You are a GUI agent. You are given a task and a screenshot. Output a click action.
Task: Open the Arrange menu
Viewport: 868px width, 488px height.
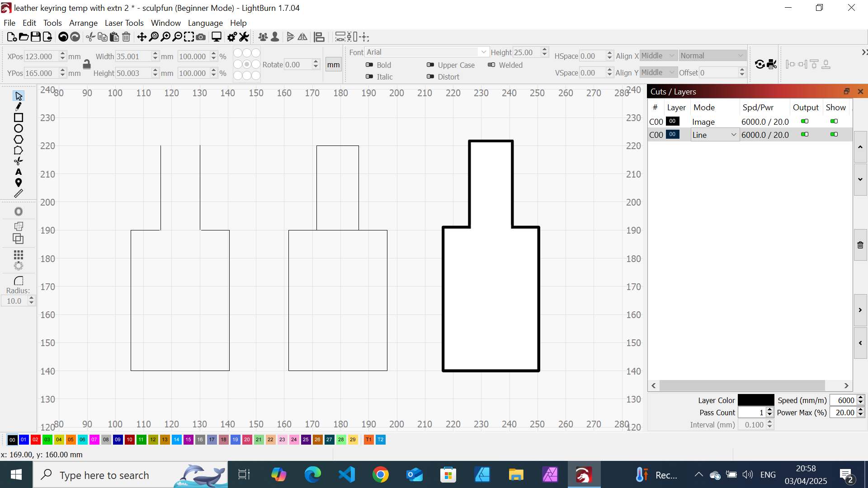tap(83, 23)
